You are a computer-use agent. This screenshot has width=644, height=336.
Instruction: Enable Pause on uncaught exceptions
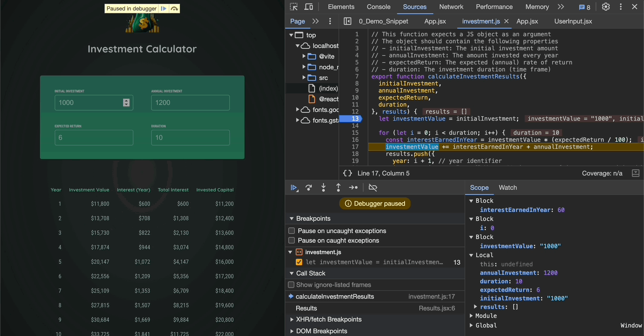point(291,231)
